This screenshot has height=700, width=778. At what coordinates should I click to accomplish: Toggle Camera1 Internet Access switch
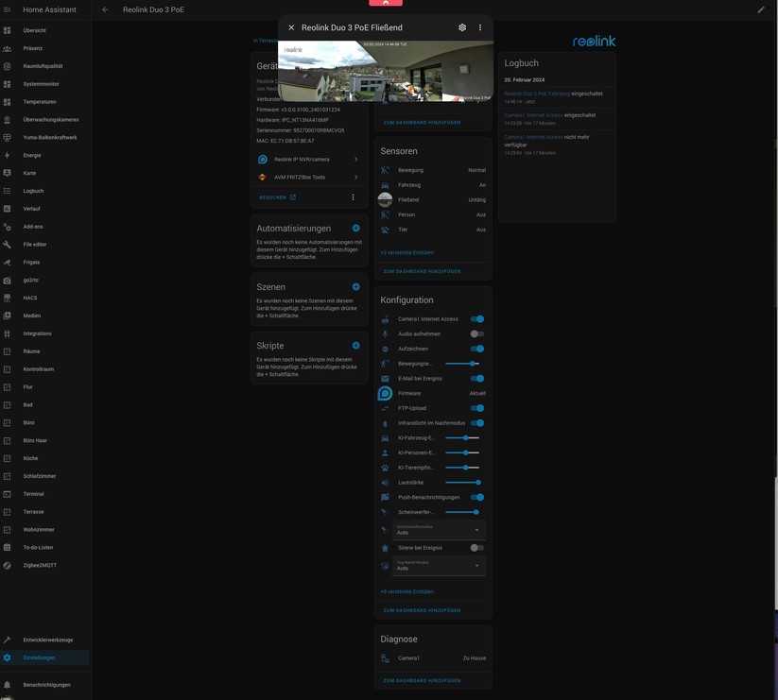476,319
